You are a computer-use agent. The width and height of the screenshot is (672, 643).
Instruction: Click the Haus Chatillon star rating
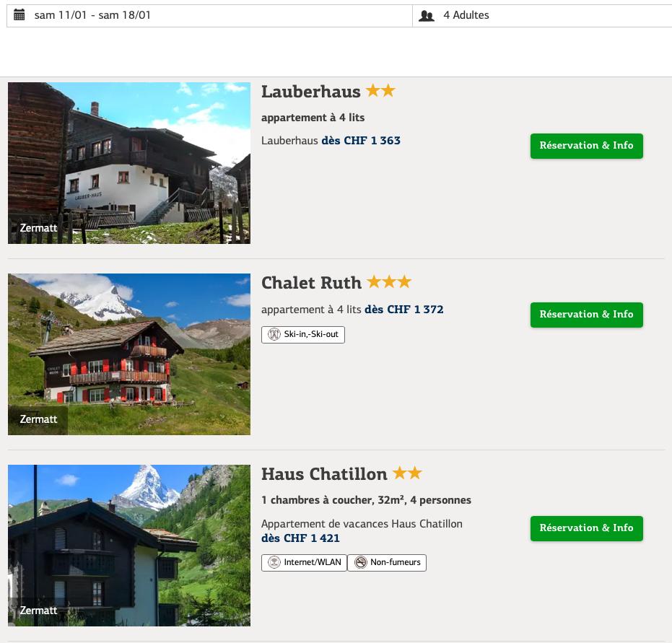(x=407, y=473)
